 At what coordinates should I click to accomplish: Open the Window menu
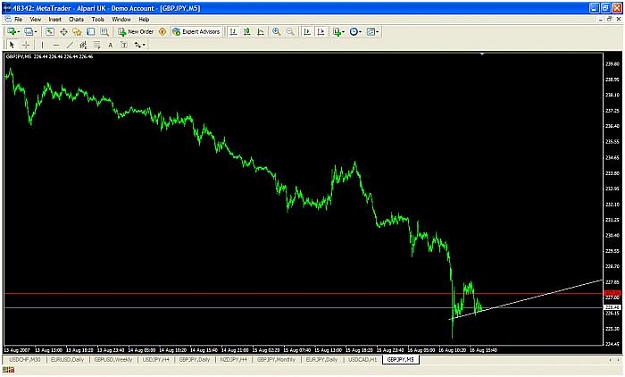pyautogui.click(x=121, y=19)
